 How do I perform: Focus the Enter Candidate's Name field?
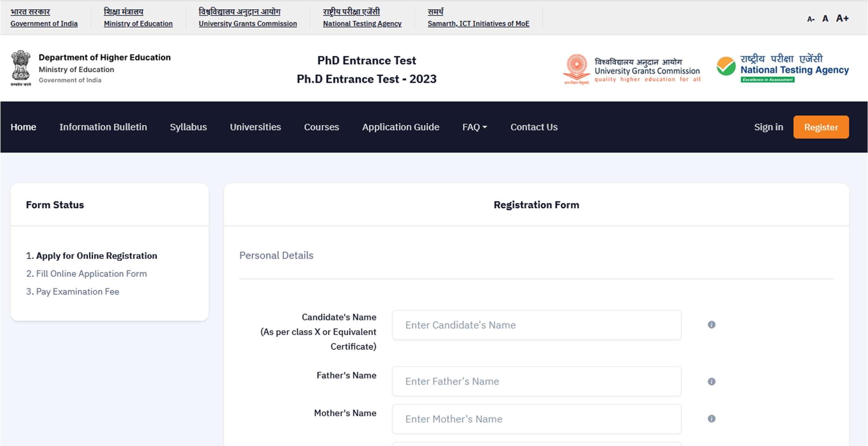point(536,325)
